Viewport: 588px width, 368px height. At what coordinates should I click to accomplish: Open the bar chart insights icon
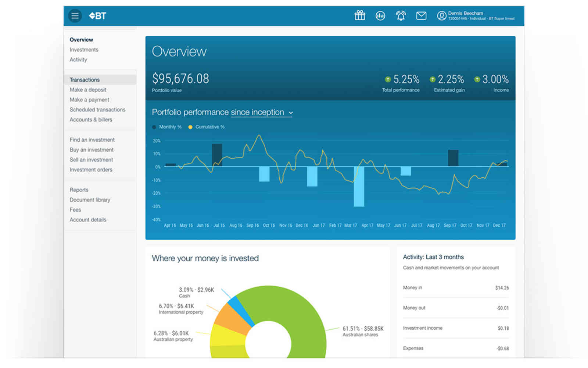click(x=380, y=15)
